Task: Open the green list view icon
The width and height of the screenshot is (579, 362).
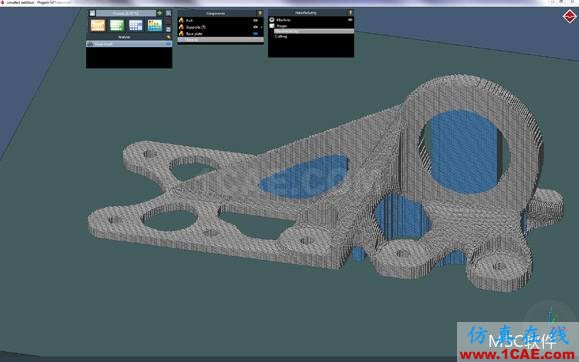Action: (x=117, y=25)
